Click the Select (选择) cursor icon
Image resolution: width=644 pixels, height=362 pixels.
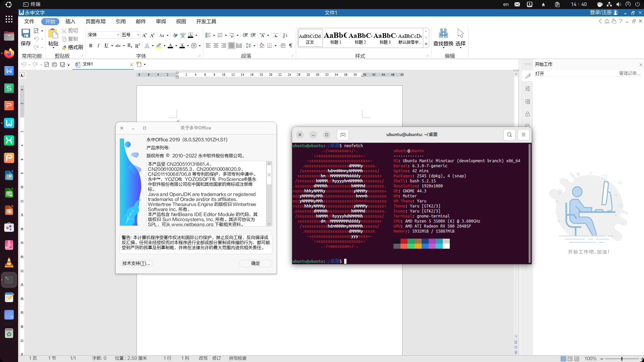(461, 33)
